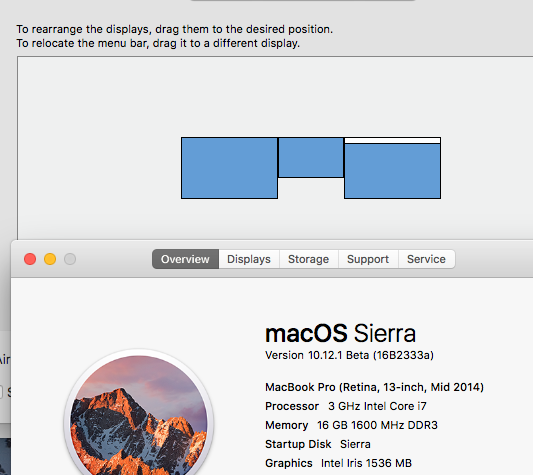Open the Service tab

426,259
